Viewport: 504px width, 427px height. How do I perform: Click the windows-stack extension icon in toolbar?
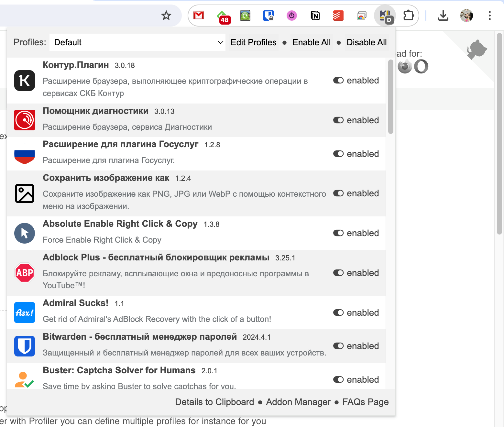tap(362, 15)
